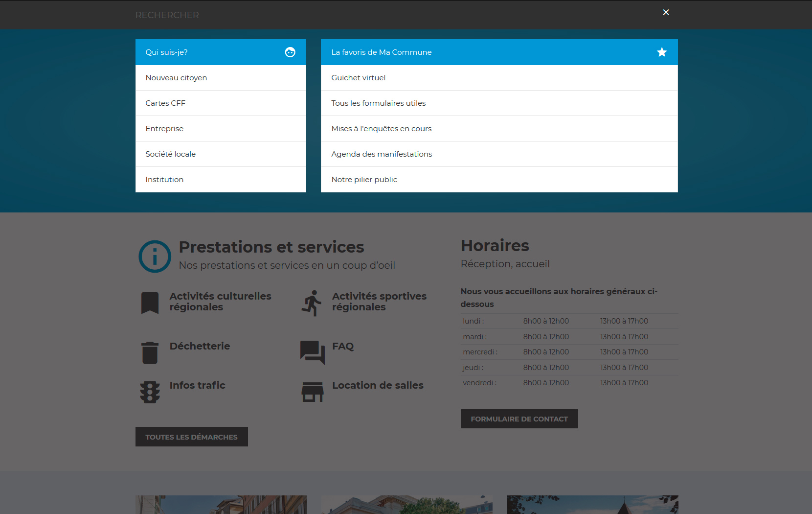Click the chat bubbles FAQ icon
812x514 pixels.
coord(312,352)
